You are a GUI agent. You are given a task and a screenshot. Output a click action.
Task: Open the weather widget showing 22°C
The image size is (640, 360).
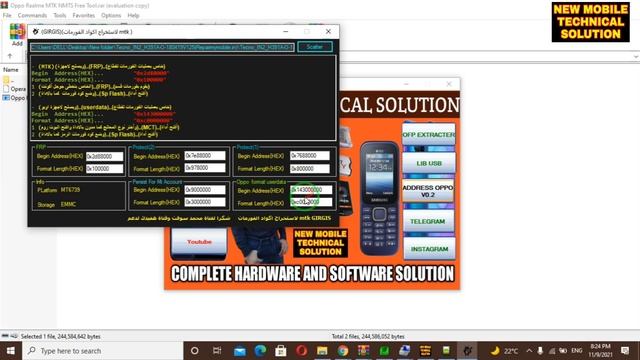(504, 351)
